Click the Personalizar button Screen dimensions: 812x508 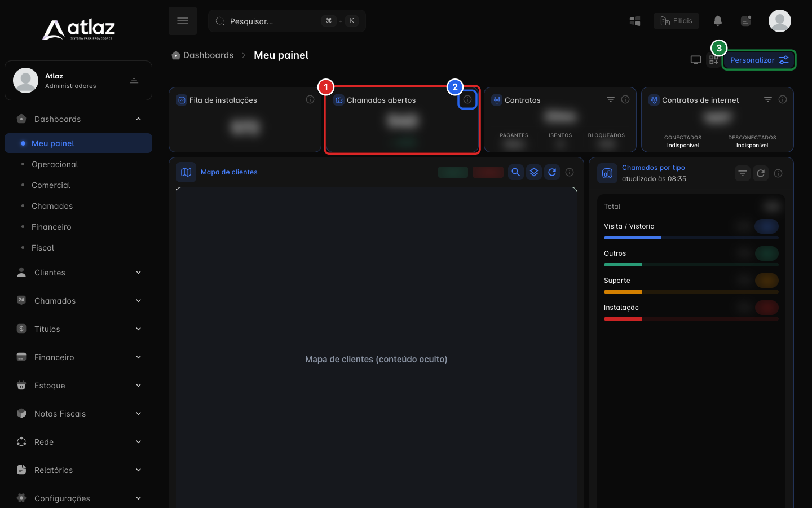tap(759, 60)
